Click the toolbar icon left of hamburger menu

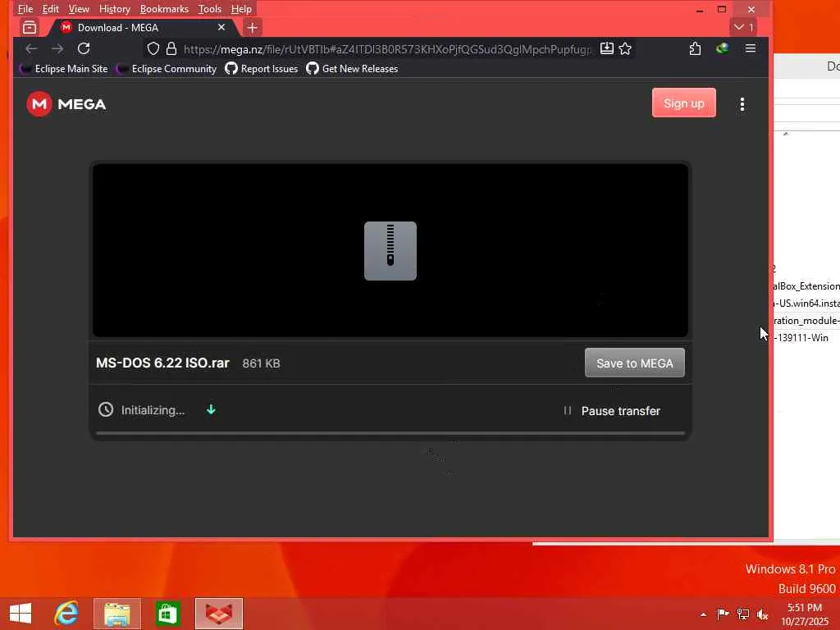click(722, 48)
